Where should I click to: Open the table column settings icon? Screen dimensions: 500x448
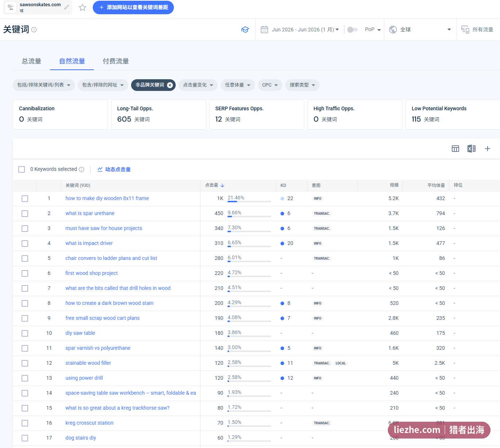pos(455,149)
